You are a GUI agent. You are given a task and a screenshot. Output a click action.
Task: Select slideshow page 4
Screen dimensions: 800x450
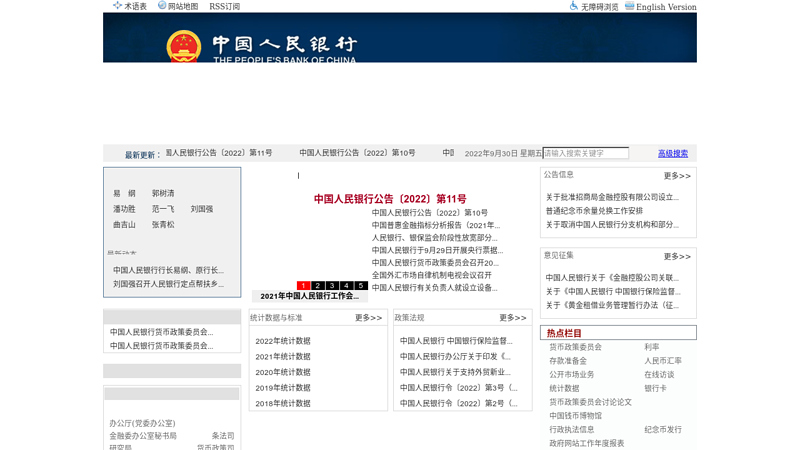point(346,286)
